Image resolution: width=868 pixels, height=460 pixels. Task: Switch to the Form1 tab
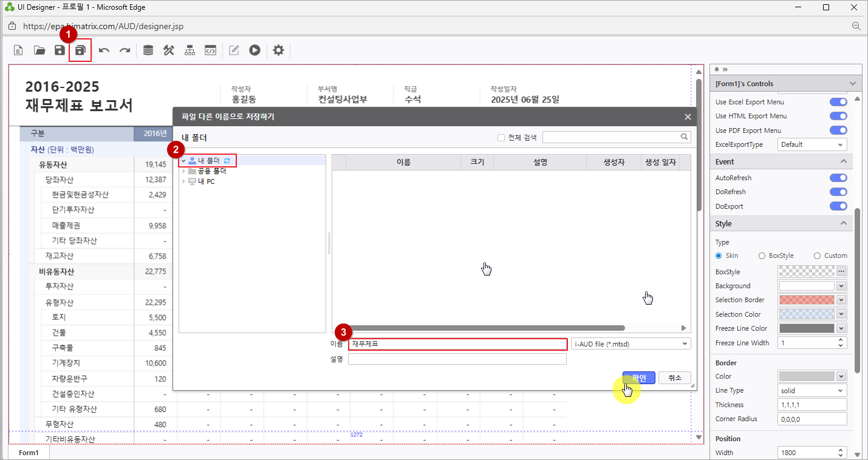tap(29, 453)
